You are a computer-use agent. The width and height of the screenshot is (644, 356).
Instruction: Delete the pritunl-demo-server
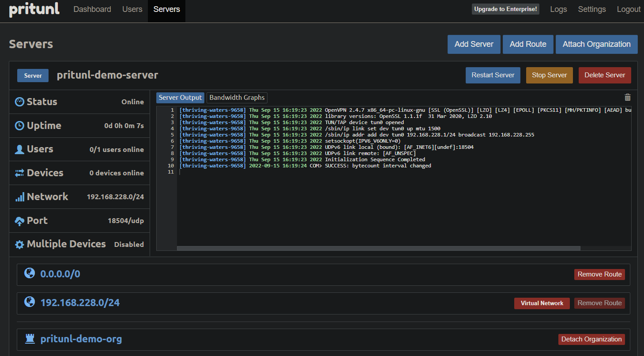(605, 75)
